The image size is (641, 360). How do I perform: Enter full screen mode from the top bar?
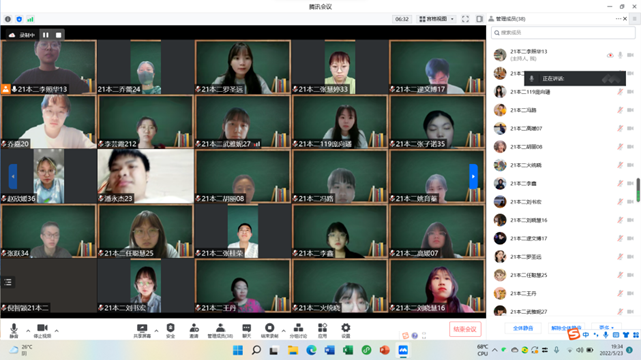(x=465, y=19)
